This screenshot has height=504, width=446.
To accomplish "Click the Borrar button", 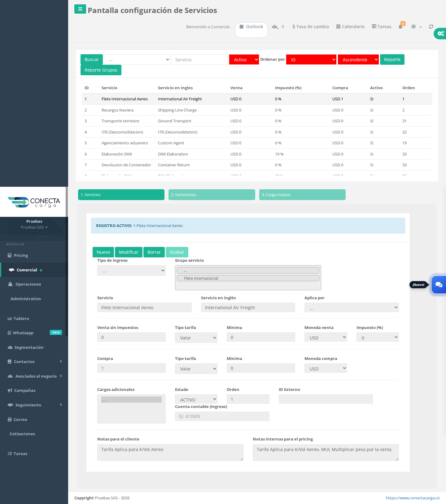I will point(154,252).
